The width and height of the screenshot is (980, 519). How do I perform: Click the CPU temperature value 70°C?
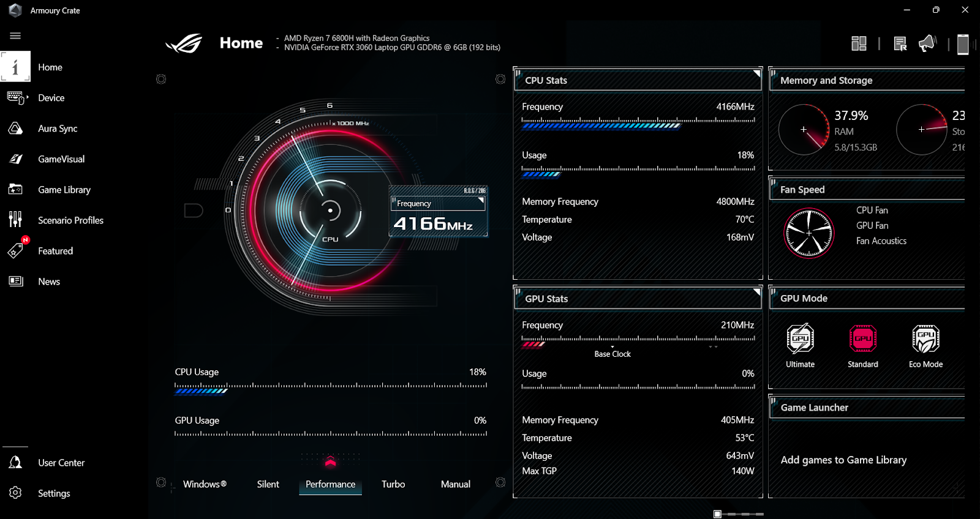pyautogui.click(x=745, y=220)
